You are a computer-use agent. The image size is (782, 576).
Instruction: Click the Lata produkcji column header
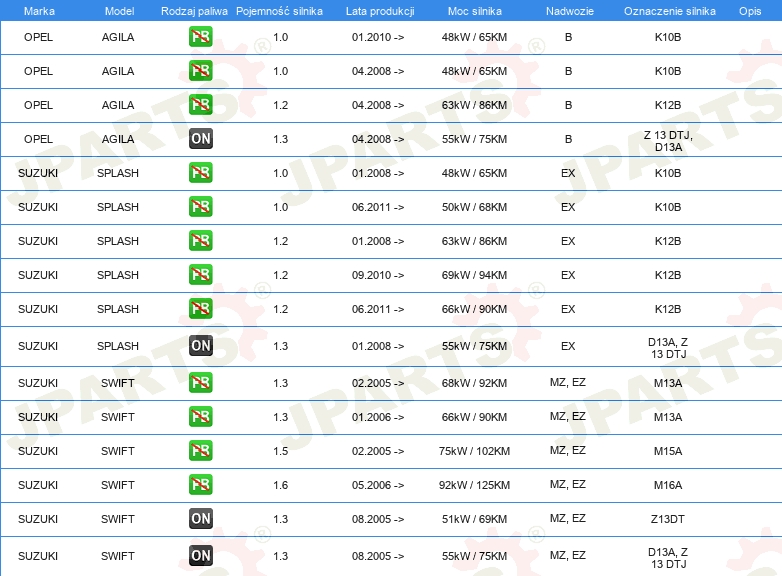point(380,11)
